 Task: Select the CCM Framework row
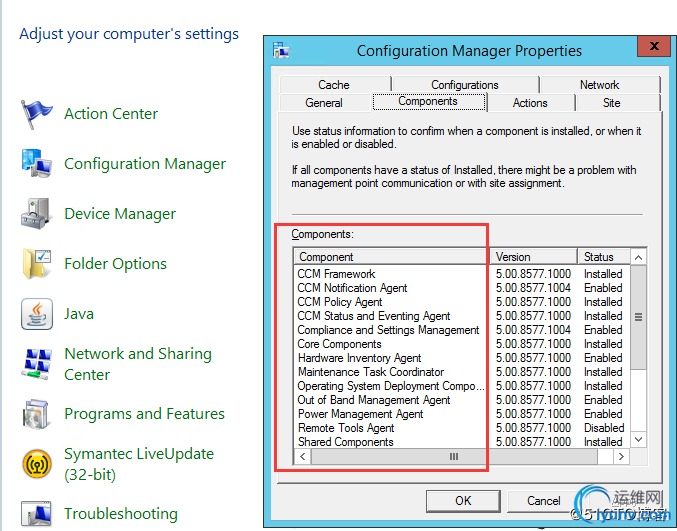(x=462, y=274)
